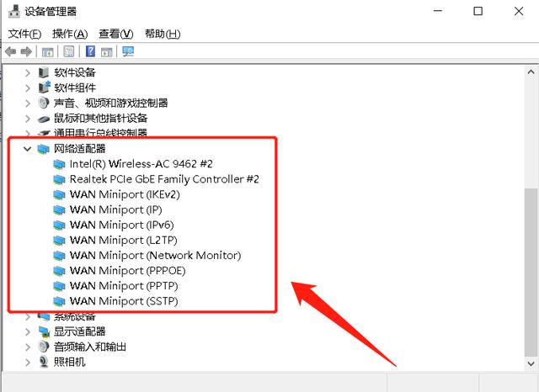Open the 操作(A) menu
Screen dimensions: 539x392
coord(70,34)
